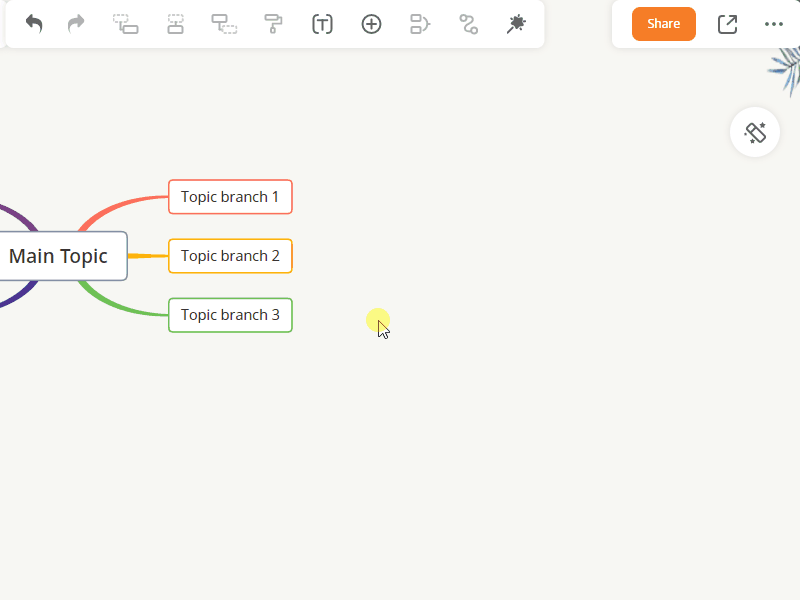
Task: Add a floating topic from toolbar
Action: coord(224,24)
